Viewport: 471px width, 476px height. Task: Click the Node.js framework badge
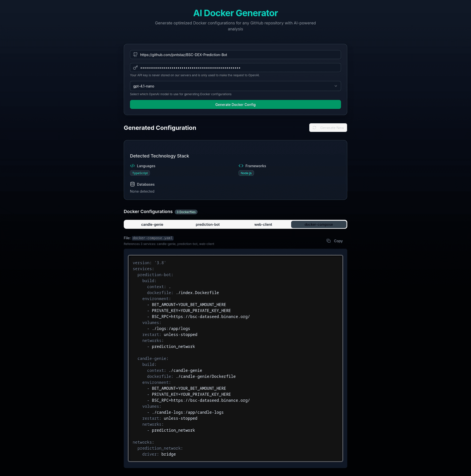[x=246, y=173]
